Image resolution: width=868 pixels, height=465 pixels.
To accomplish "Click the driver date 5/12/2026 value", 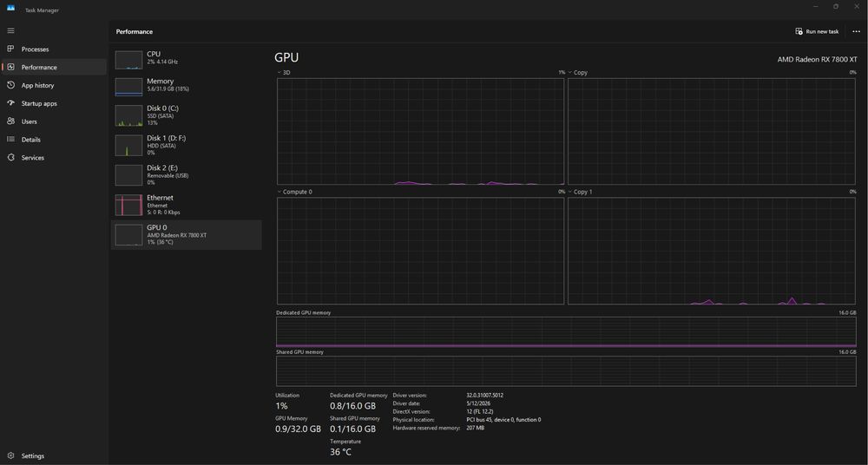I will (x=478, y=403).
